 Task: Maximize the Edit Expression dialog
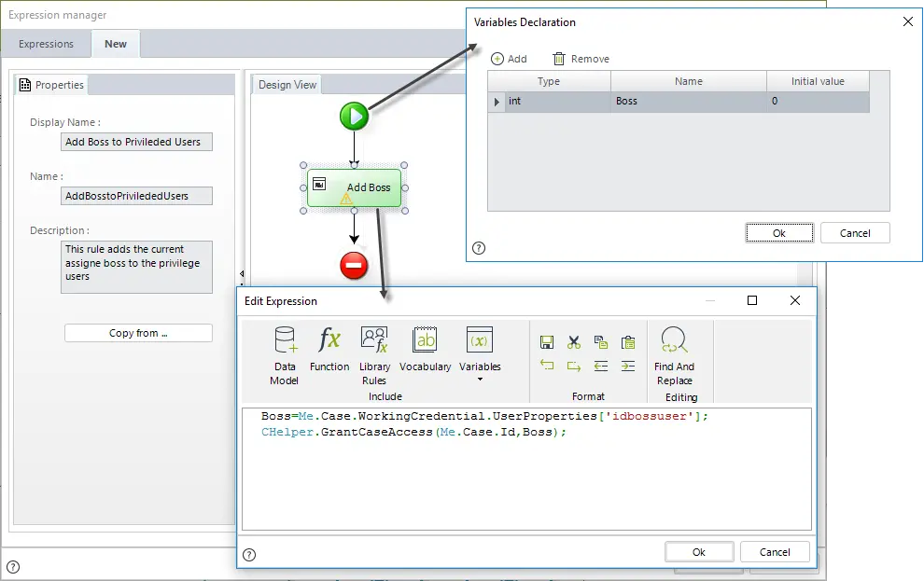(x=752, y=301)
